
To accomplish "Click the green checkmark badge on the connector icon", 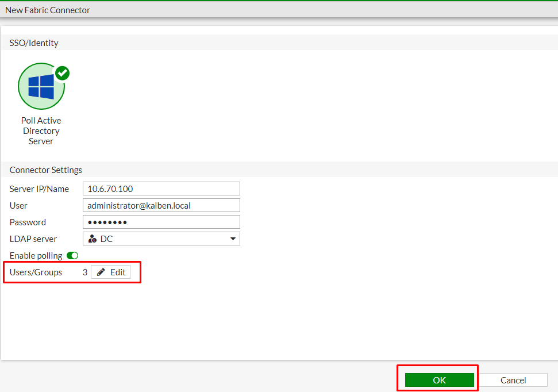I will tap(63, 74).
